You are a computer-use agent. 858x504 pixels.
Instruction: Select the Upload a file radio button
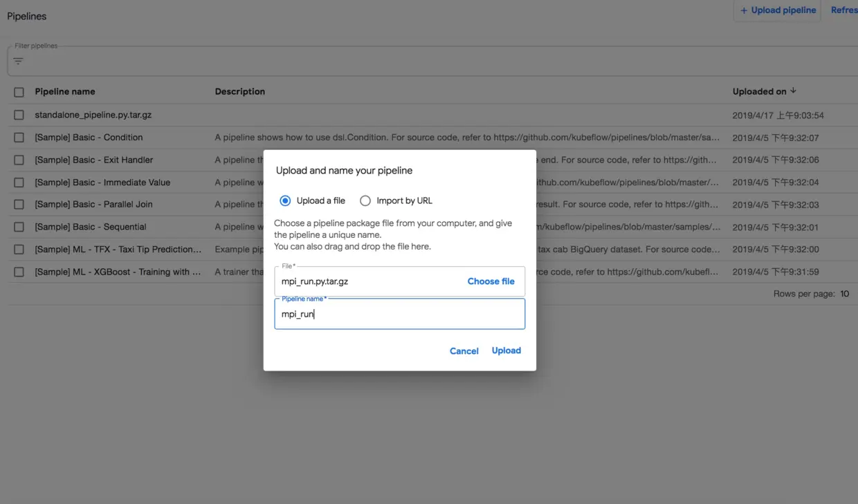[285, 200]
